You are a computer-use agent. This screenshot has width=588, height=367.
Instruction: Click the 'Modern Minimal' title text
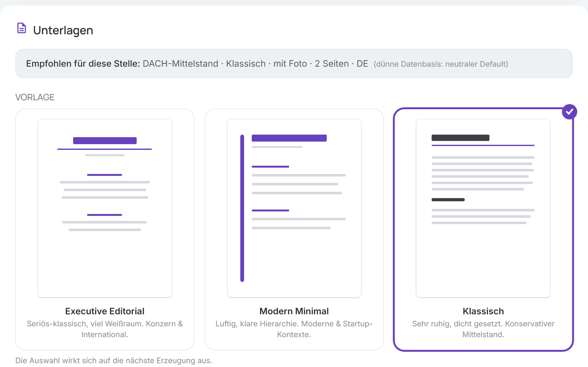[294, 311]
